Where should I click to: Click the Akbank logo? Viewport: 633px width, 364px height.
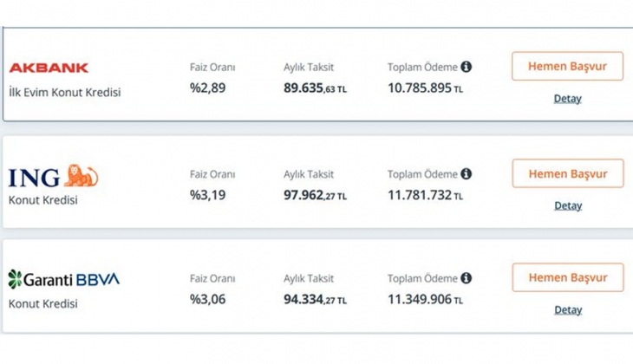click(x=49, y=68)
